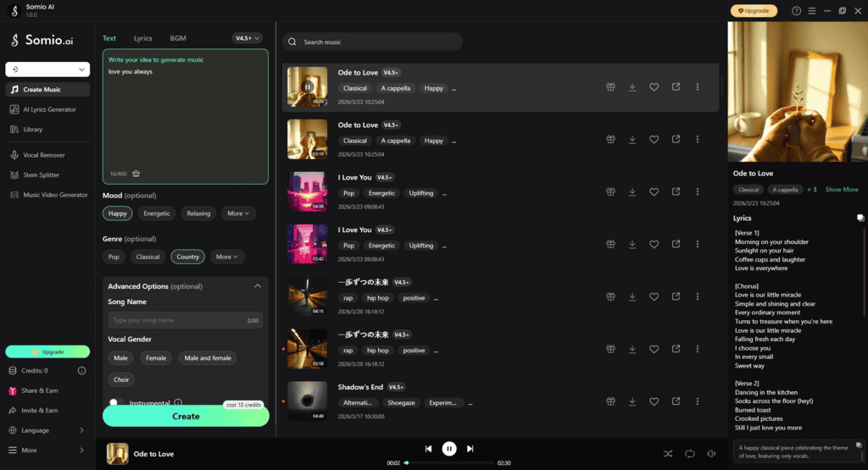Screen dimensions: 868x470
Task: Open Create Music in sidebar
Action: click(x=47, y=89)
